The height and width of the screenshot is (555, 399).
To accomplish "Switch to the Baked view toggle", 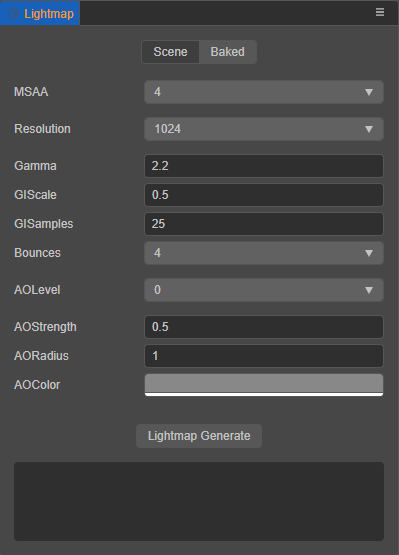I will [228, 52].
